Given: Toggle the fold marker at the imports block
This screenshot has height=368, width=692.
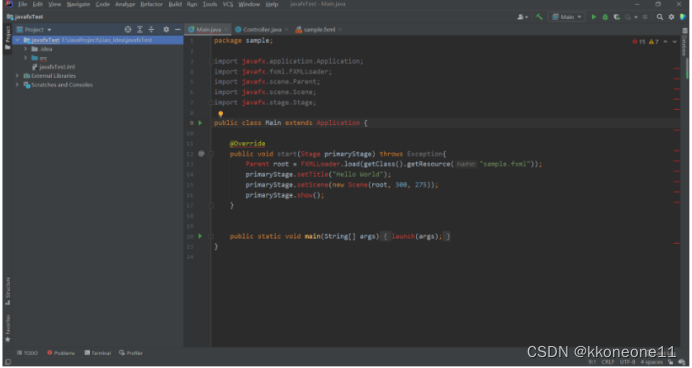Looking at the screenshot, I should [211, 62].
